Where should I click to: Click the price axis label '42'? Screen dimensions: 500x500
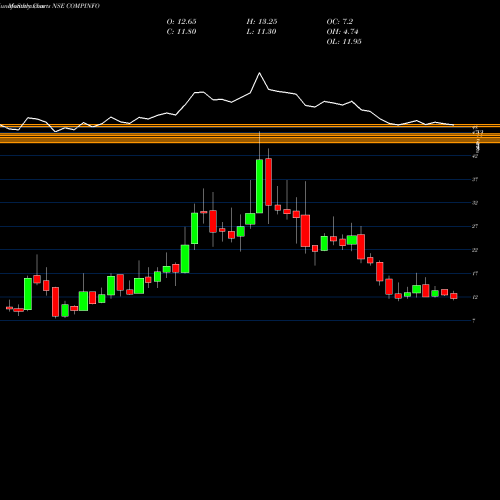(x=475, y=156)
